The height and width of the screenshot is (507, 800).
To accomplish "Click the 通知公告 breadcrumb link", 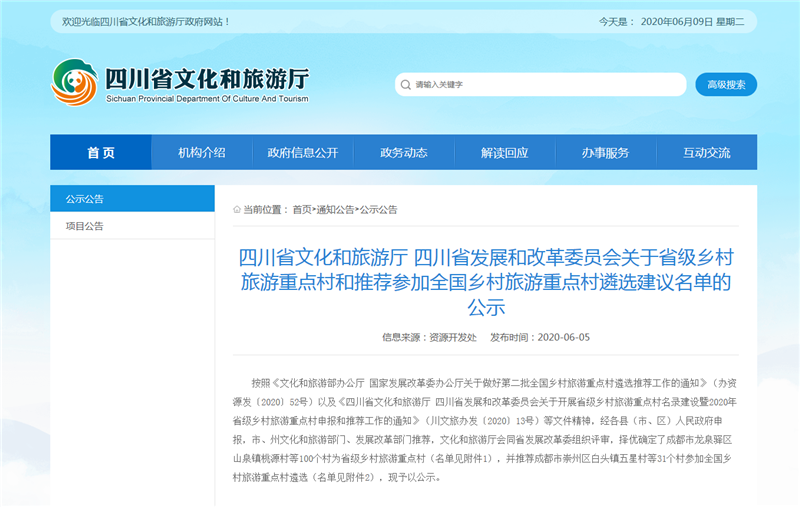I will point(335,210).
